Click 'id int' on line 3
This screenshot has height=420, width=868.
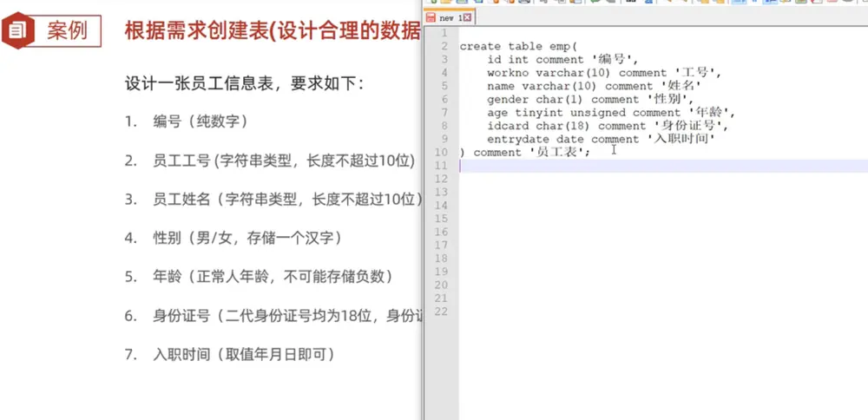tap(508, 60)
